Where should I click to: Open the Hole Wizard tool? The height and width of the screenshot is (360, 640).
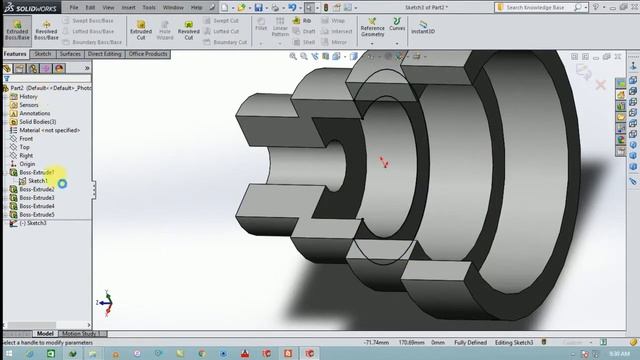pyautogui.click(x=165, y=30)
